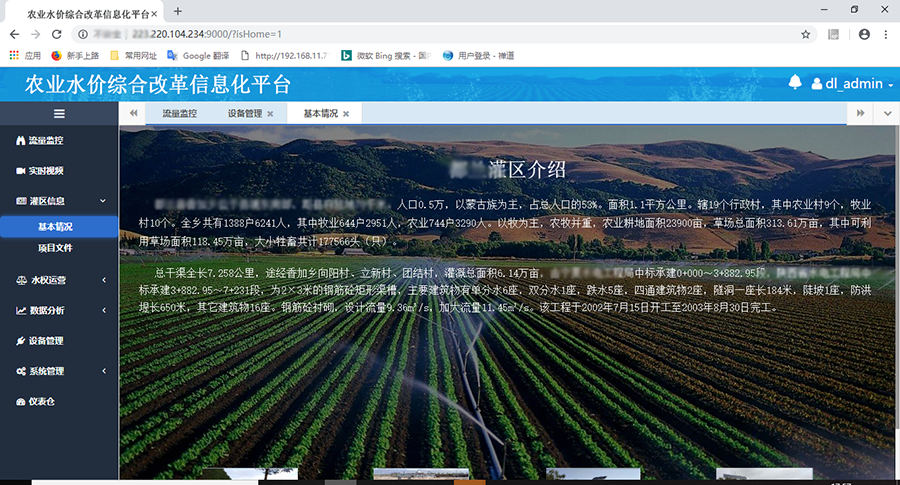Screen dimensions: 900x485
Task: Click the notification bell icon
Action: (x=796, y=83)
